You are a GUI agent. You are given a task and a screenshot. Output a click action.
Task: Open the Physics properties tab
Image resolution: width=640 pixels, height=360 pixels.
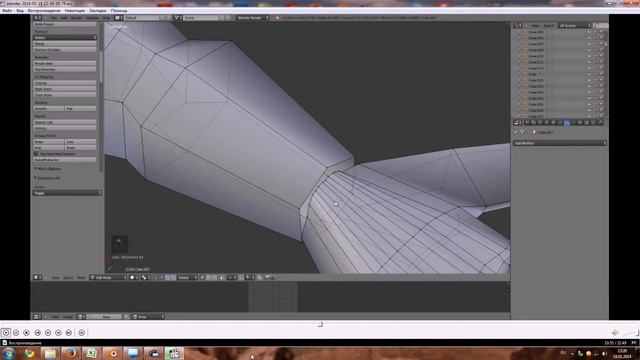(x=600, y=122)
